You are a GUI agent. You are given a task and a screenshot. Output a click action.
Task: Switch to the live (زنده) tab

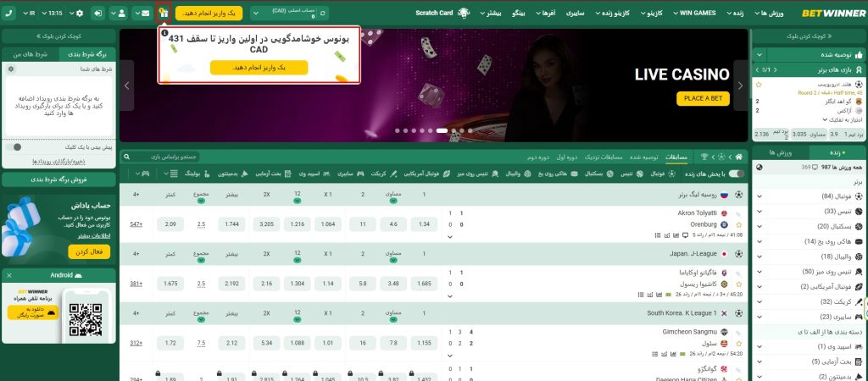click(837, 152)
